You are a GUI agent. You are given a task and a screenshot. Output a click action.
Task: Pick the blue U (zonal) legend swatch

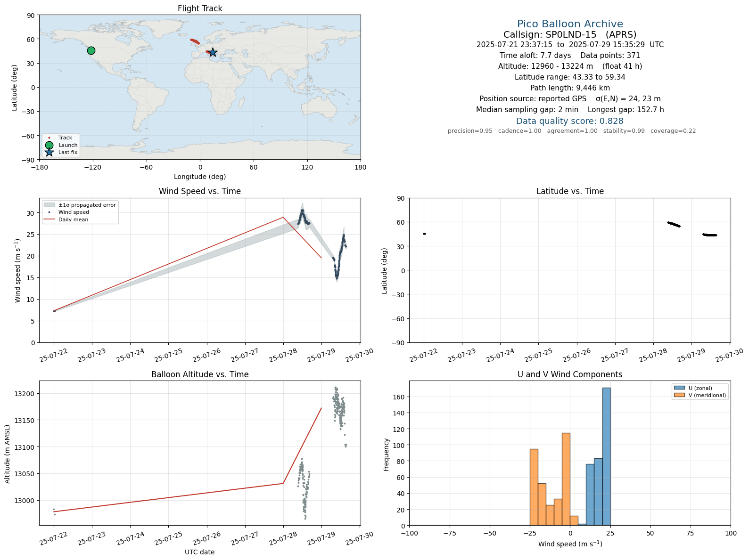[679, 388]
